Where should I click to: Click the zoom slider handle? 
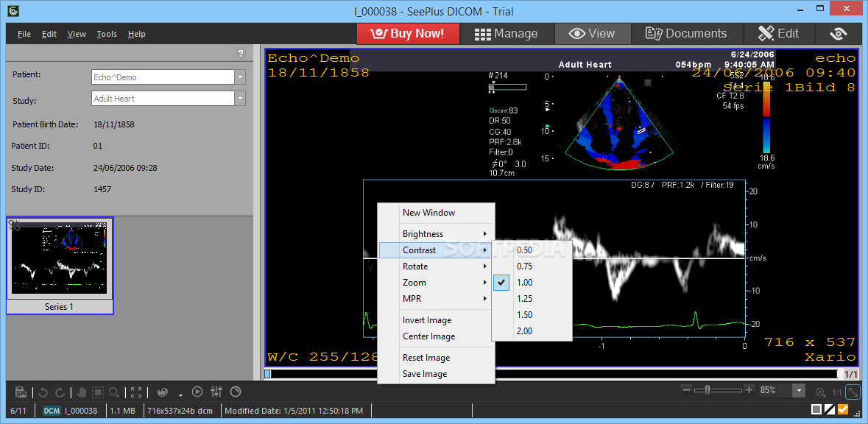(708, 389)
